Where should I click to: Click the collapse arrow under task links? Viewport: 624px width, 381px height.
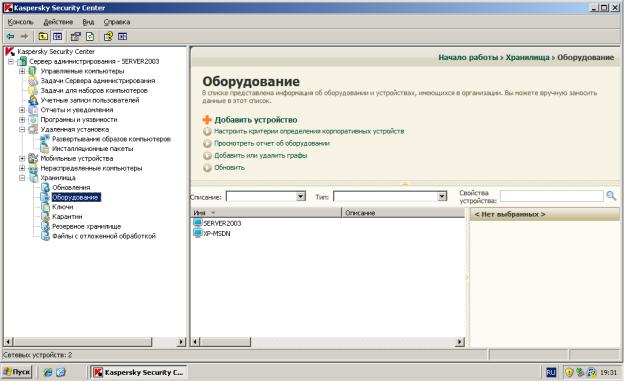click(405, 184)
